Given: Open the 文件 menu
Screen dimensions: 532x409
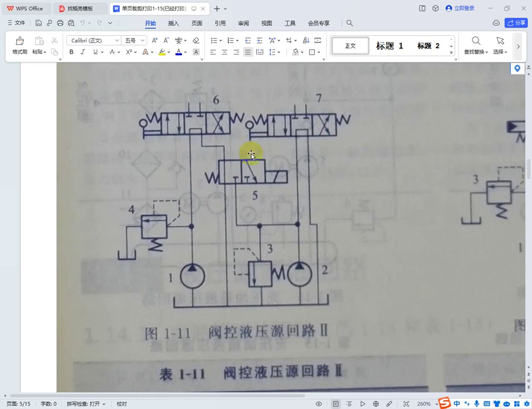Looking at the screenshot, I should (16, 23).
